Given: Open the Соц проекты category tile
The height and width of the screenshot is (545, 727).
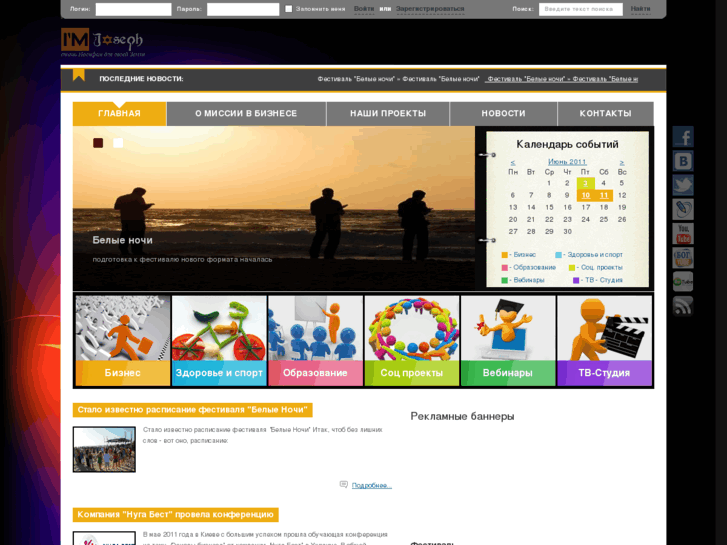Looking at the screenshot, I should pyautogui.click(x=412, y=341).
